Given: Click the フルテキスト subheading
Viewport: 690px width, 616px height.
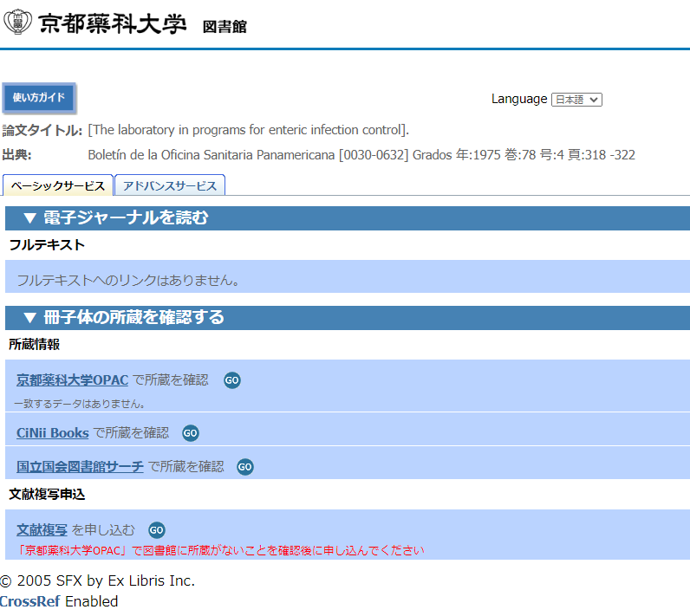Looking at the screenshot, I should 47,245.
